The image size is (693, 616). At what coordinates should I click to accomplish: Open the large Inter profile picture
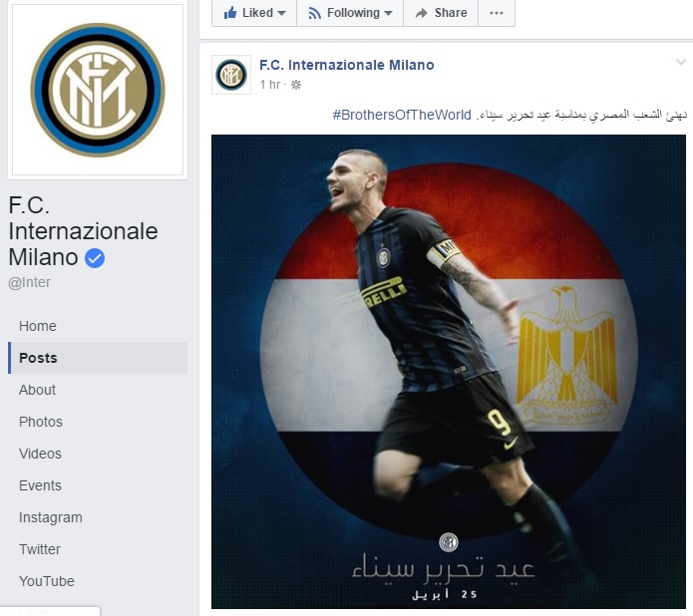(x=98, y=90)
